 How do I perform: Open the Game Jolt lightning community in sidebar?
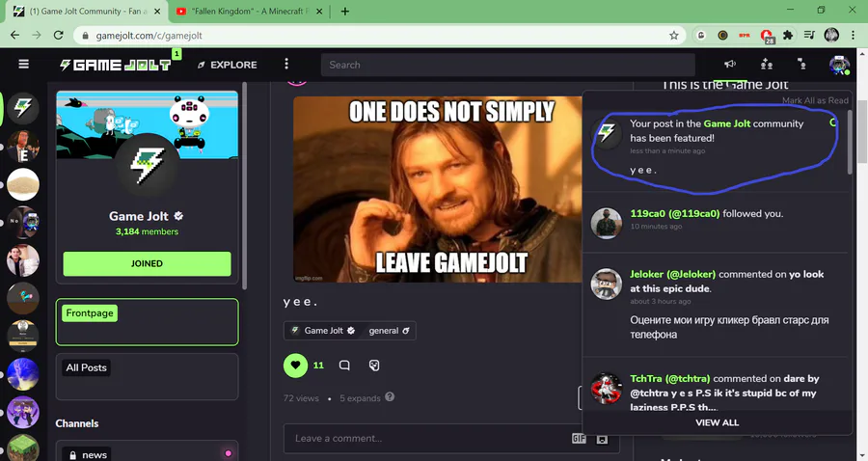[x=23, y=108]
